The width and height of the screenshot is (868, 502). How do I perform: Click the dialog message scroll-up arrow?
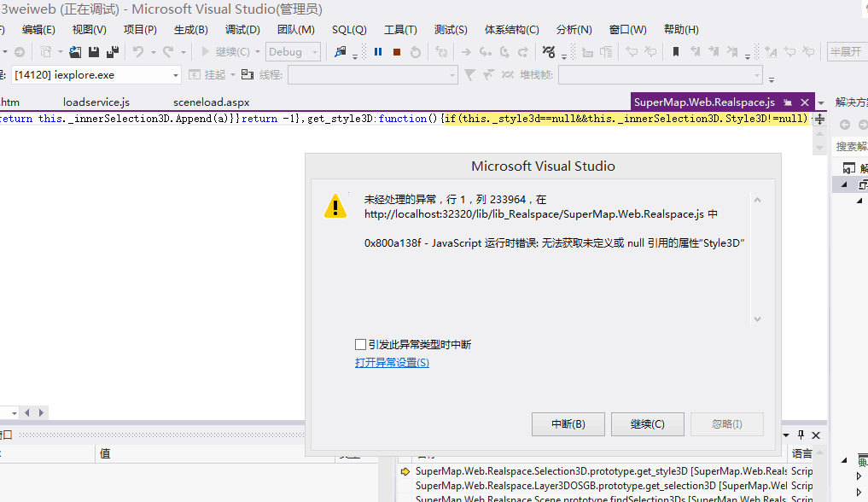(757, 200)
